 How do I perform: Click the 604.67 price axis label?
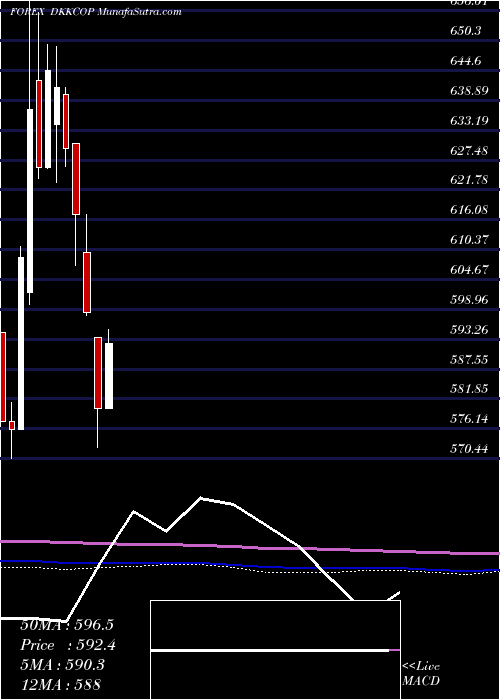[x=469, y=270]
